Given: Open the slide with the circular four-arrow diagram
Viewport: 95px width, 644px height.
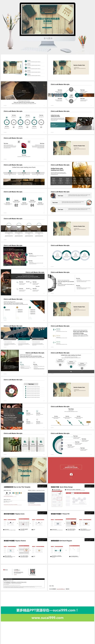Looking at the screenshot, I should [71, 94].
